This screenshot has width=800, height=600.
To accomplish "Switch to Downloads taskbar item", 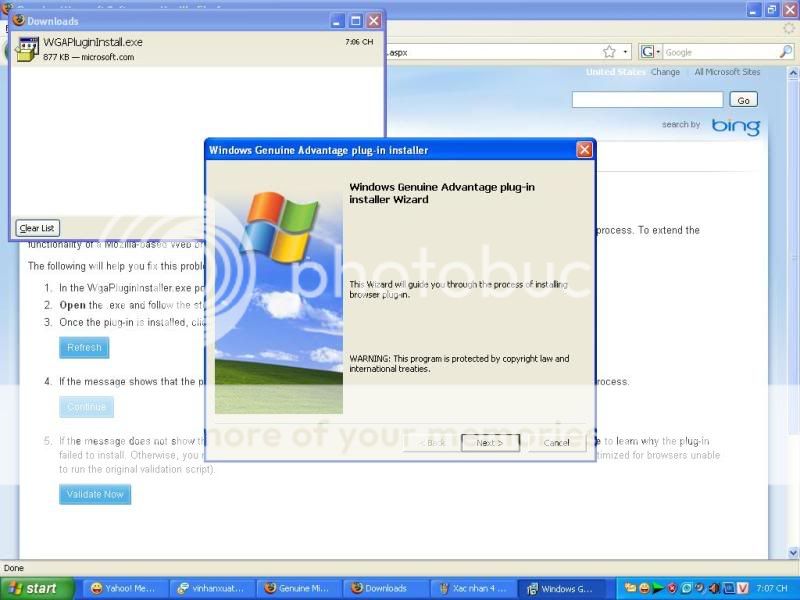I will 384,588.
